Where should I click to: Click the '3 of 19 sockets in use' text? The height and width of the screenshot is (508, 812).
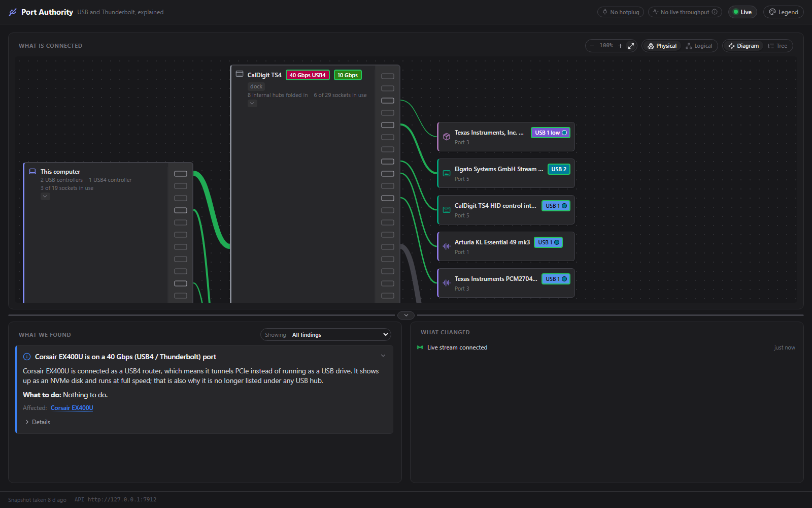[x=67, y=188]
